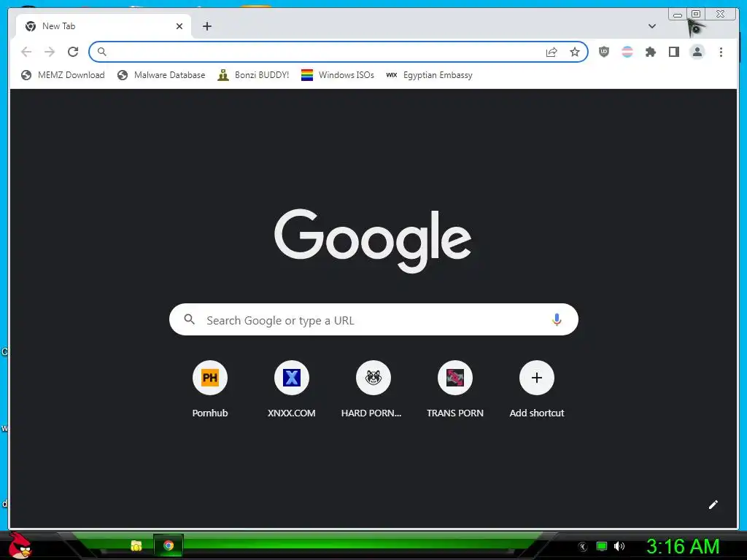Image resolution: width=747 pixels, height=560 pixels.
Task: Open the file explorer taskbar icon
Action: (x=136, y=545)
